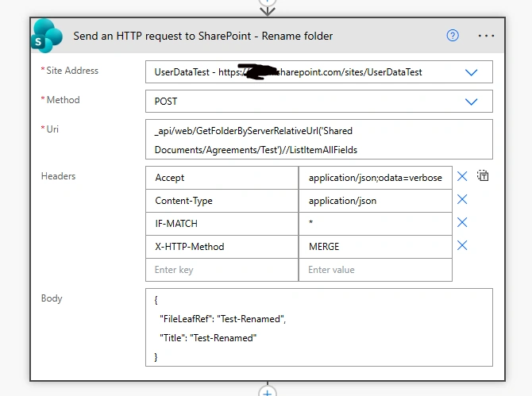This screenshot has width=532, height=396.
Task: Click the SharePoint connector icon
Action: pyautogui.click(x=47, y=36)
